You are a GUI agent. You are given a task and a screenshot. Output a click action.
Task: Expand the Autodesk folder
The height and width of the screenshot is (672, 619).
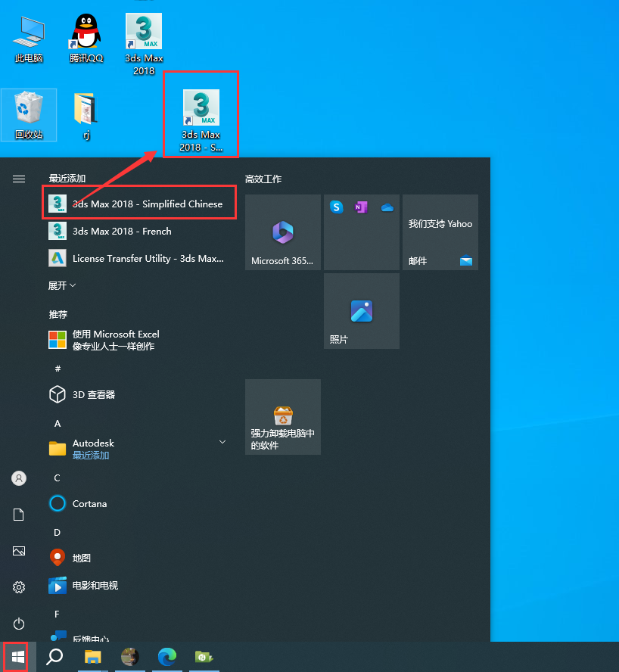[x=139, y=449]
